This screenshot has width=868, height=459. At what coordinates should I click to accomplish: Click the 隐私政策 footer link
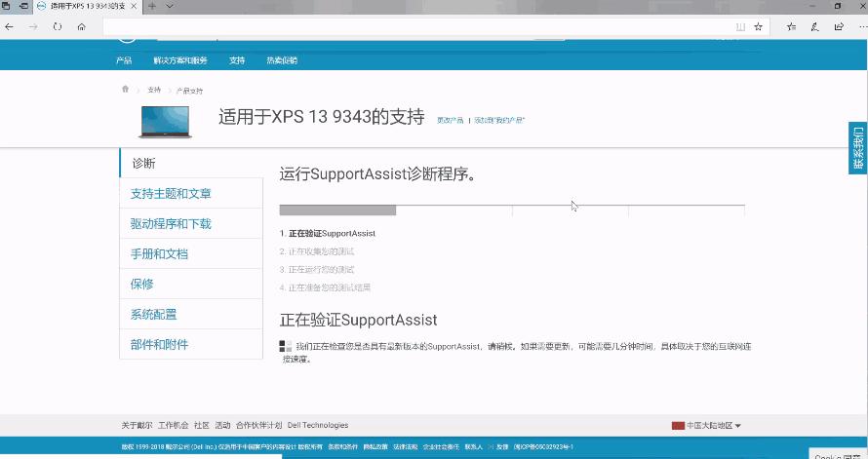(x=375, y=447)
